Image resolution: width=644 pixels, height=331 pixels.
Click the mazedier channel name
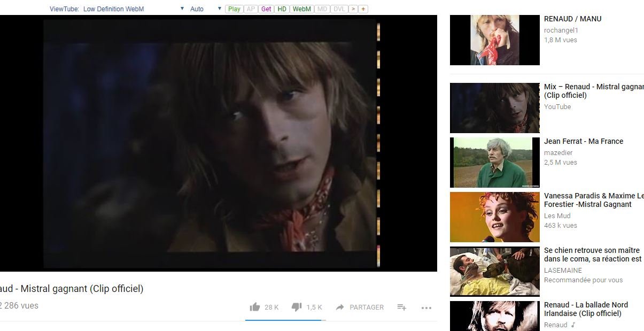point(558,153)
